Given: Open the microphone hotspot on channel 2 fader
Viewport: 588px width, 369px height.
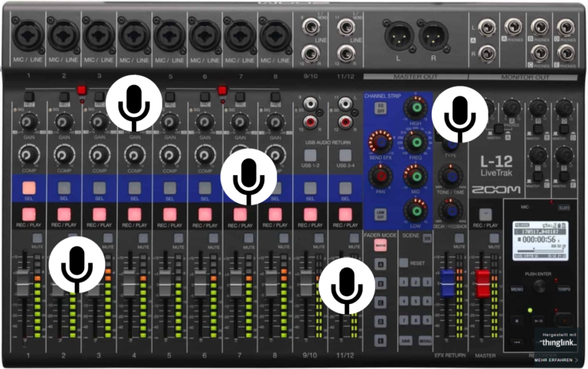Looking at the screenshot, I should point(77,264).
